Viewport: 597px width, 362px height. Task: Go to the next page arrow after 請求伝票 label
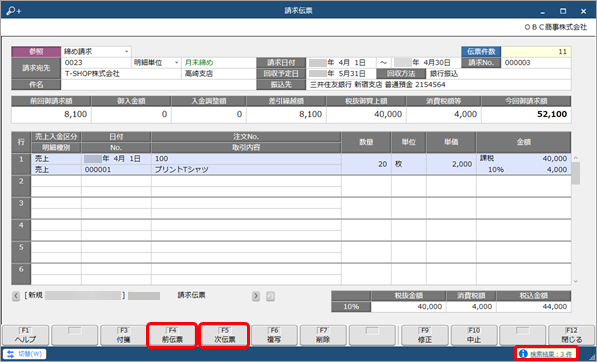tap(256, 296)
